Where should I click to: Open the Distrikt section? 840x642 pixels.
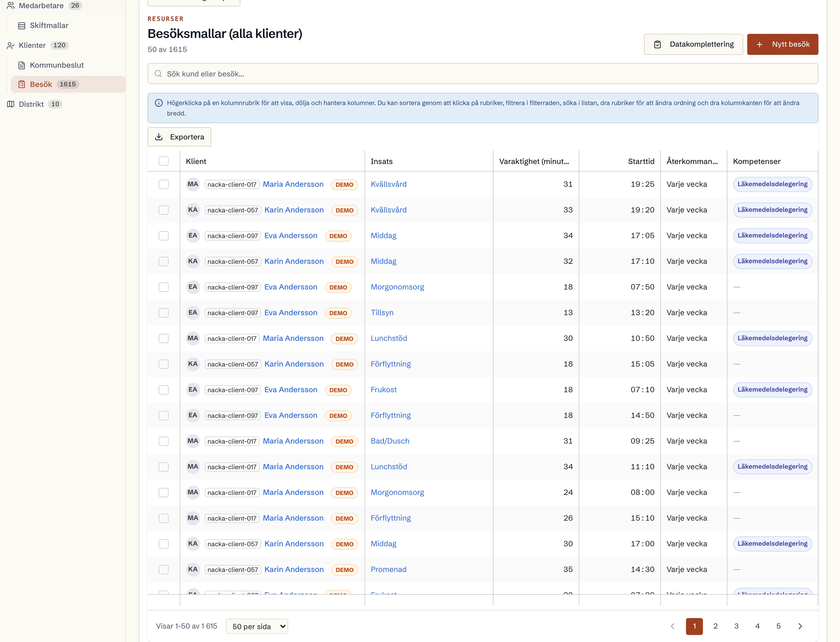pos(31,104)
